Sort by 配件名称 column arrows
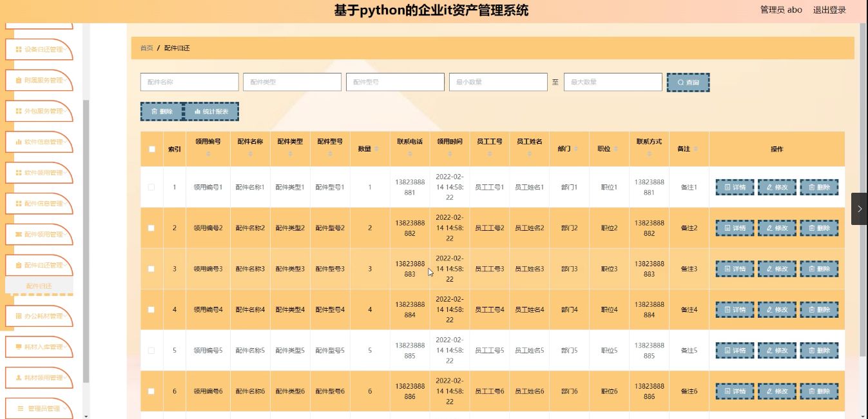The width and height of the screenshot is (868, 419). 250,155
